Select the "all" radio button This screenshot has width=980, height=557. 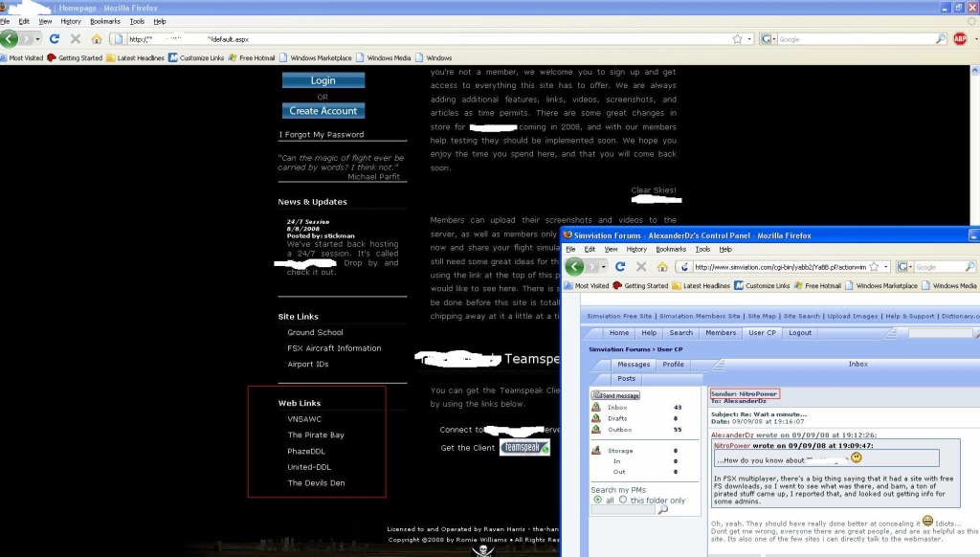[598, 501]
